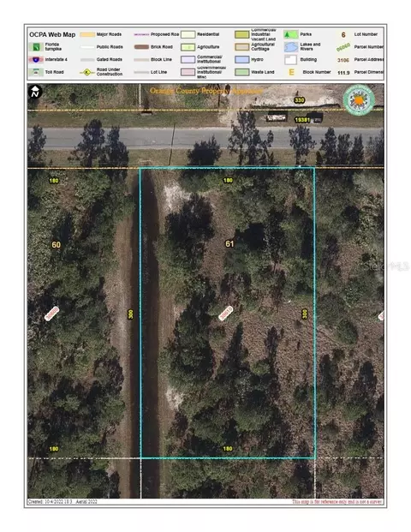Click the Toll Road legend icon
The height and width of the screenshot is (532, 411).
tap(36, 72)
